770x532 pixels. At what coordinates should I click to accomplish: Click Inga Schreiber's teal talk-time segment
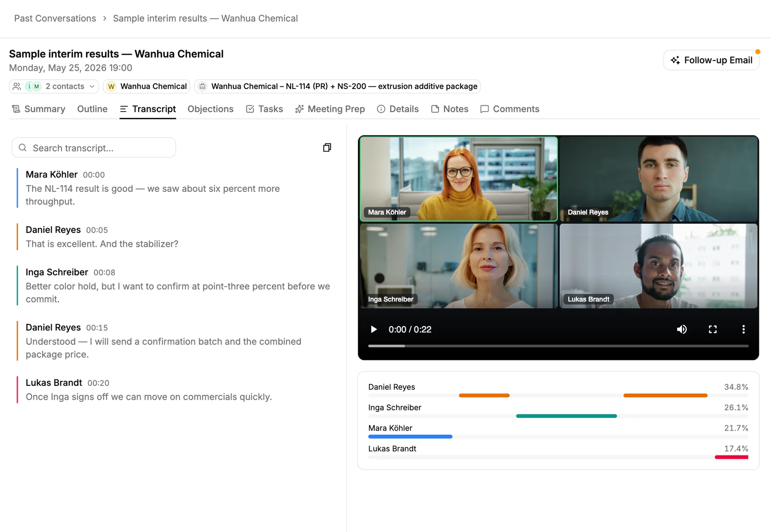[x=566, y=416]
